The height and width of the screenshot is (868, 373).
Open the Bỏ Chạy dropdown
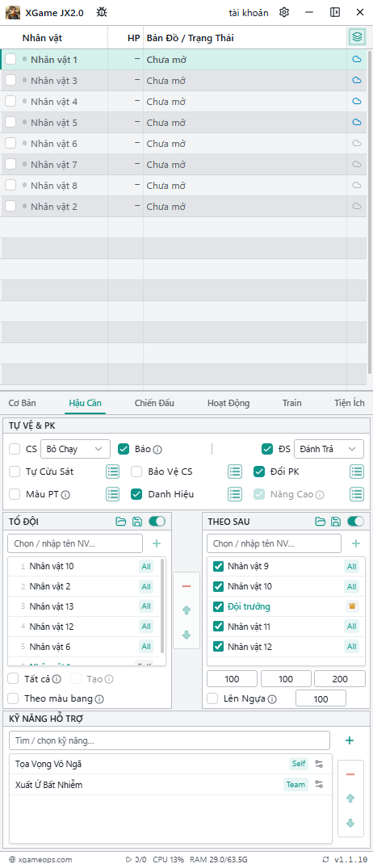[75, 449]
